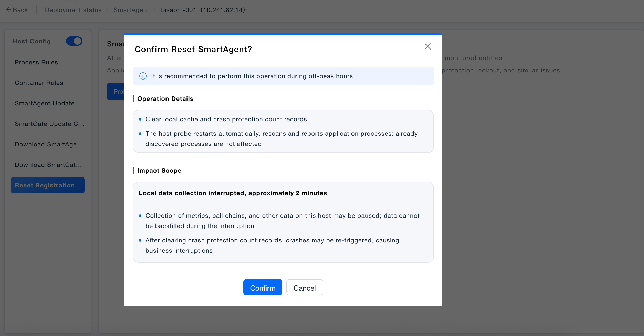Toggle the Host Config switch
The width and height of the screenshot is (644, 336).
click(74, 41)
